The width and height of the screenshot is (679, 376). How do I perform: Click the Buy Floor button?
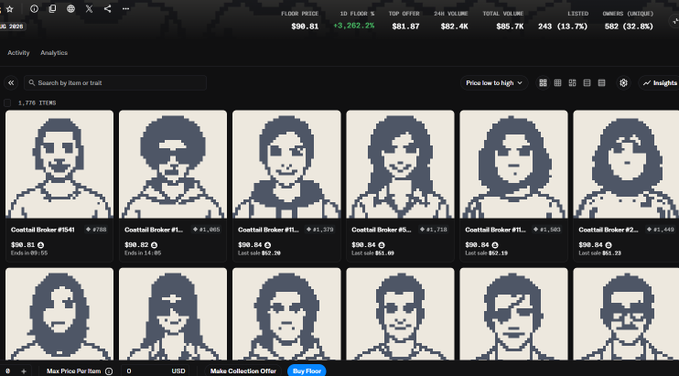point(307,371)
